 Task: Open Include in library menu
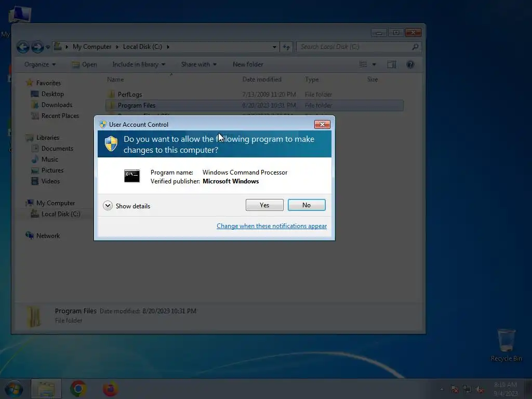click(139, 64)
